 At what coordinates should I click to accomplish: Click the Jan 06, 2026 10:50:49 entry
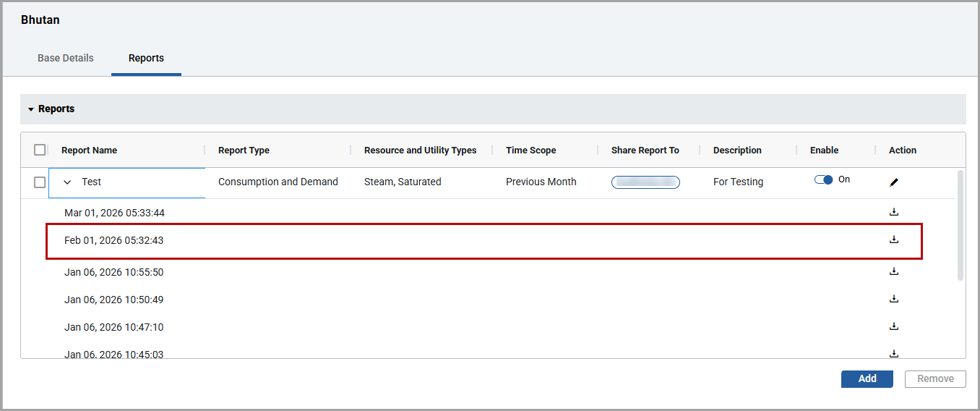tap(114, 300)
